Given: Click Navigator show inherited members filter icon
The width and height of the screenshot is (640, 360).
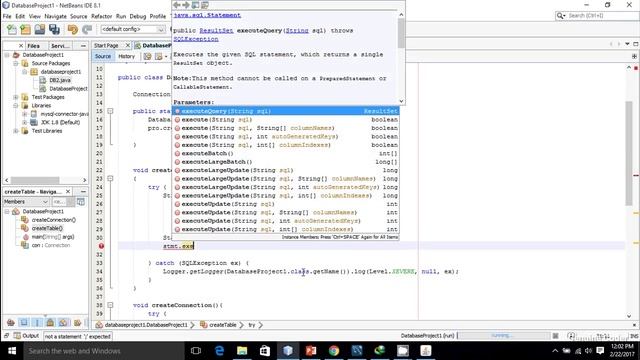Looking at the screenshot, I should [11, 322].
